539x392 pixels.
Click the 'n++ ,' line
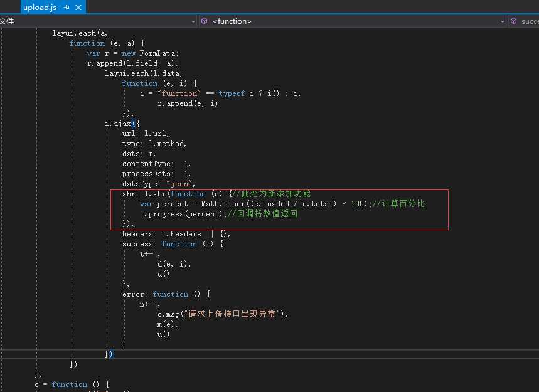click(149, 304)
